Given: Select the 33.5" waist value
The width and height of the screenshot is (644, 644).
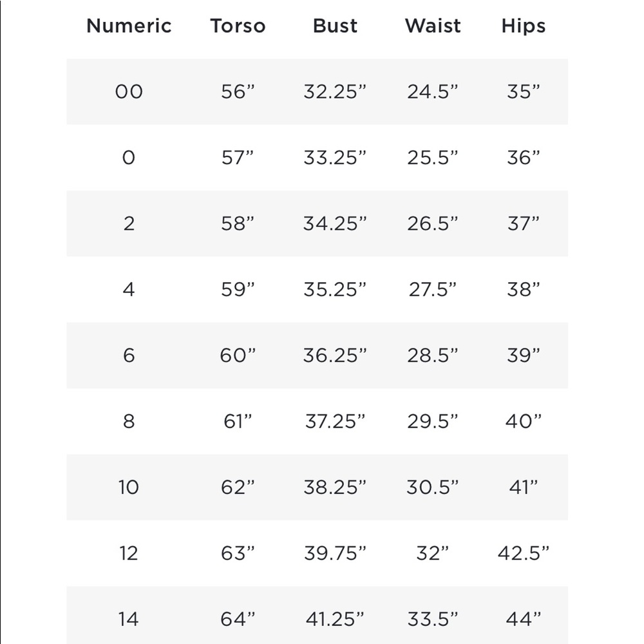Looking at the screenshot, I should click(x=433, y=620).
